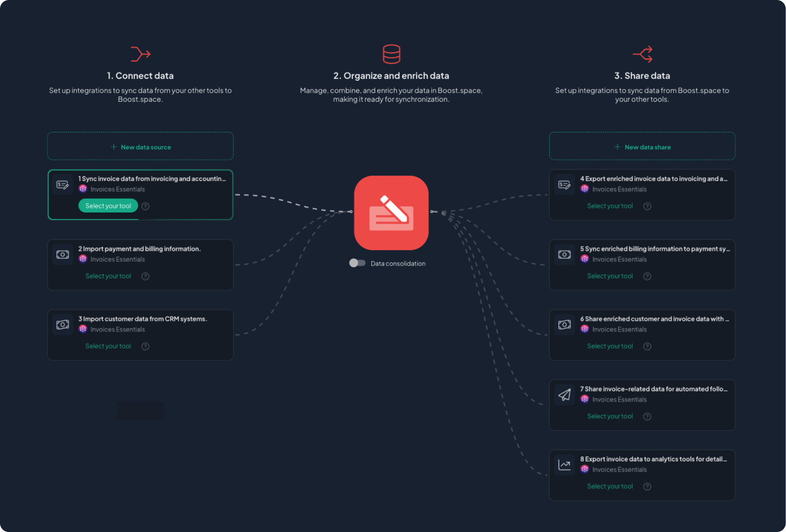Click help icon beside card 1 Select your tool

point(145,206)
